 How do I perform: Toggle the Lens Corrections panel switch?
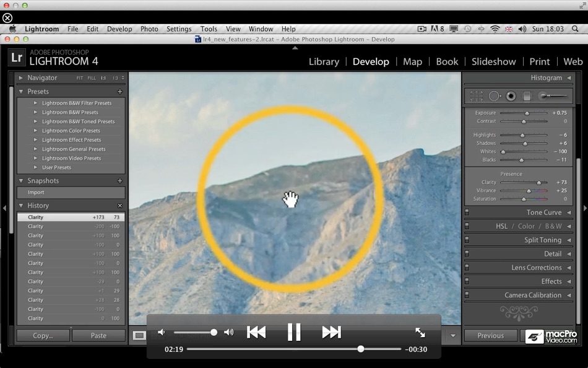pyautogui.click(x=467, y=268)
